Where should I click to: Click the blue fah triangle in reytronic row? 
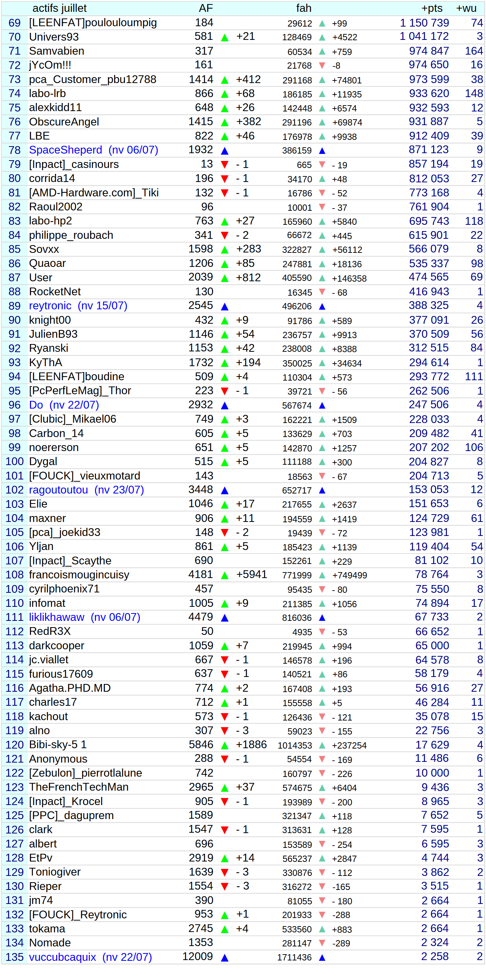(x=322, y=306)
